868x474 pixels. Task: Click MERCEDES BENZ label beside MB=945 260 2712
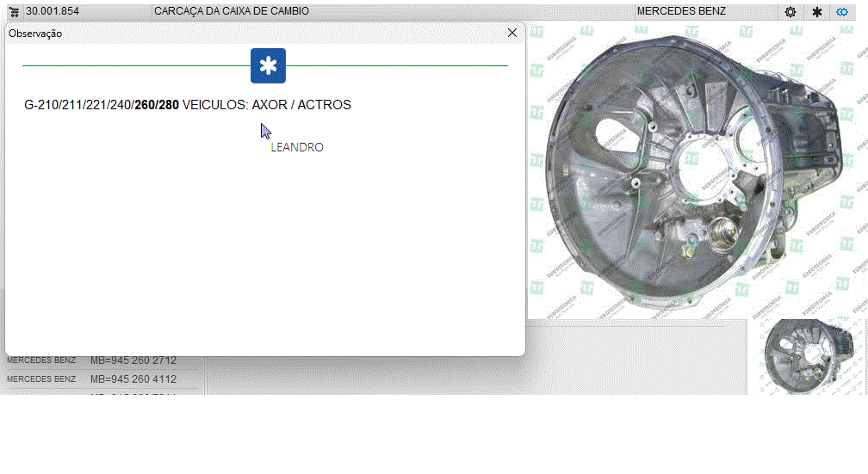click(41, 360)
